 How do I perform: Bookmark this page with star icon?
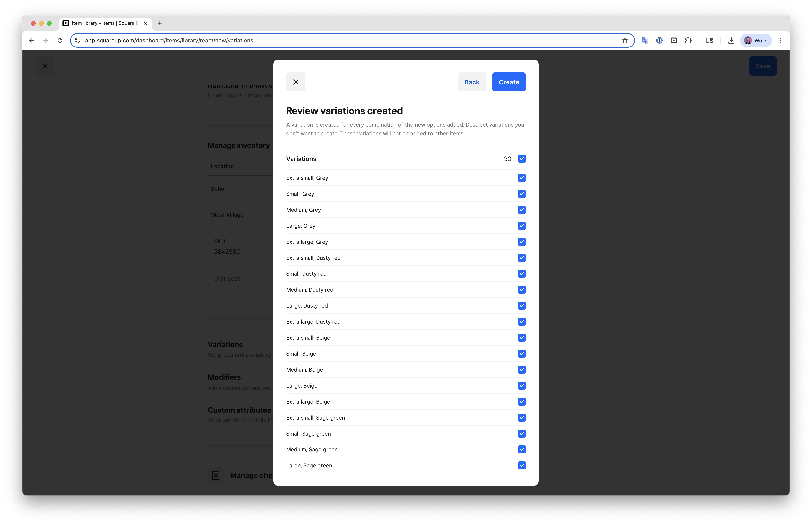tap(625, 40)
